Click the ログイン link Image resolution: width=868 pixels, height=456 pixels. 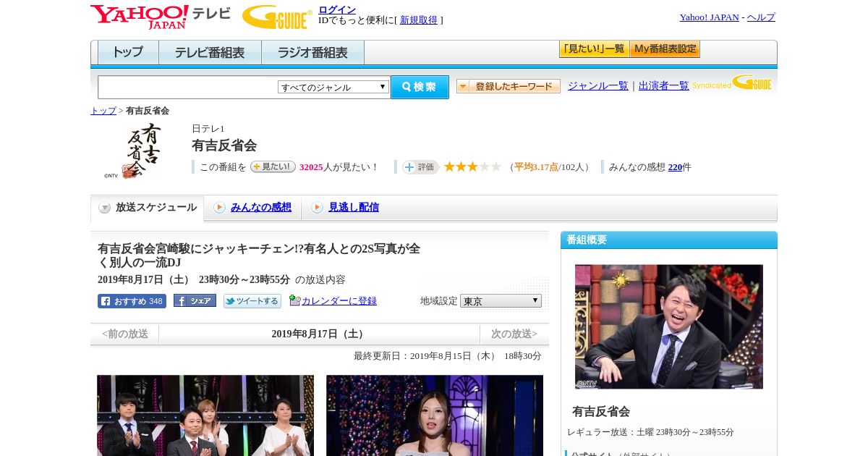click(x=337, y=9)
